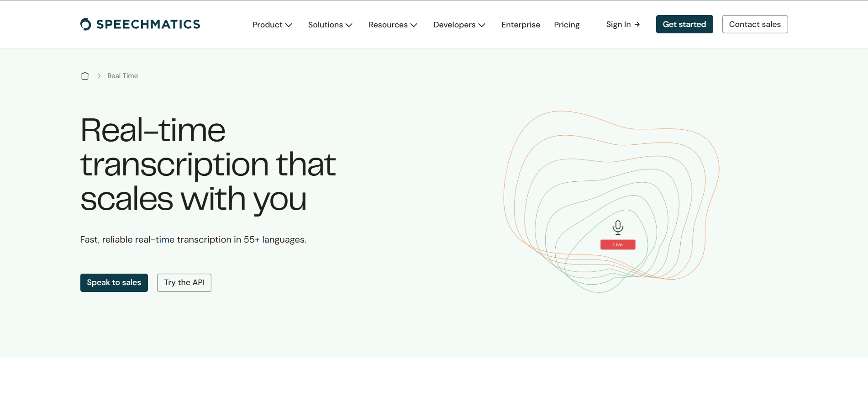Expand the Solutions menu
Screen dimensions: 868x402
tap(330, 25)
